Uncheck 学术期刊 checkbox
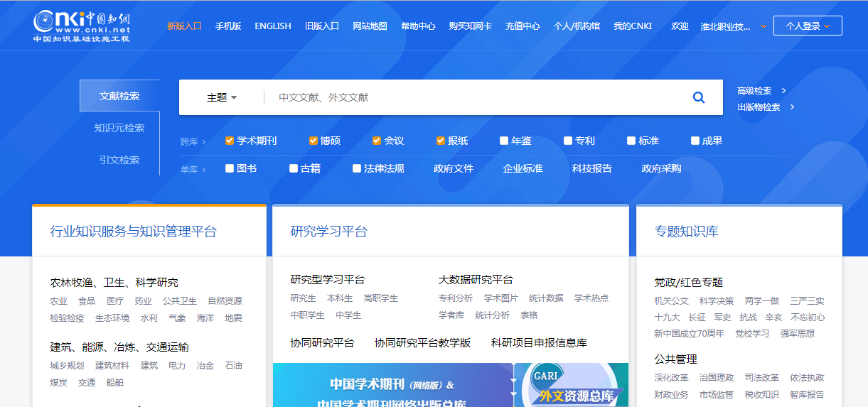The image size is (868, 407). (x=230, y=141)
